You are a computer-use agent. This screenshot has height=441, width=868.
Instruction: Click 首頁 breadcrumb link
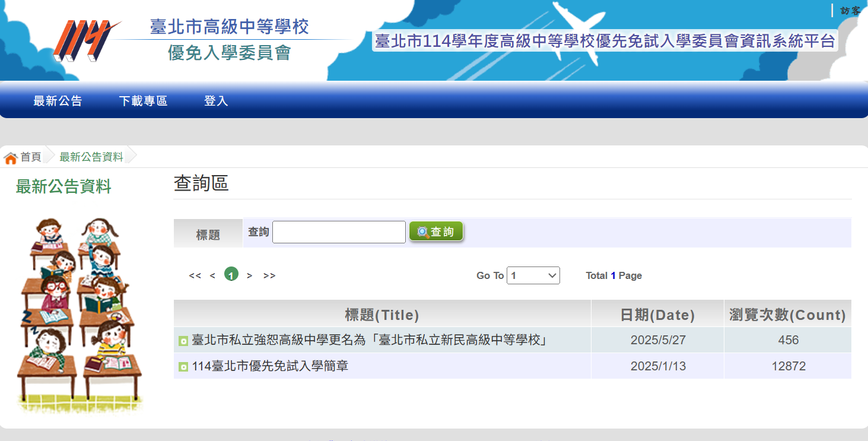[31, 157]
